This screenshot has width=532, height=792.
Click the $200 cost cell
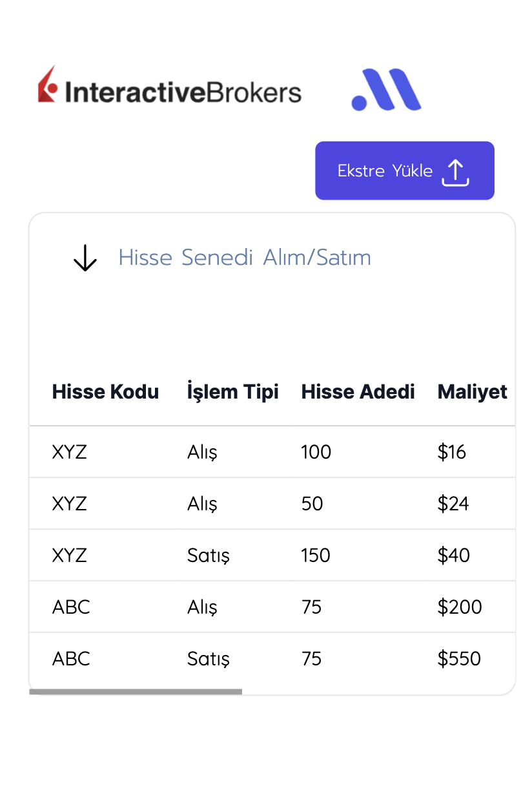(460, 607)
